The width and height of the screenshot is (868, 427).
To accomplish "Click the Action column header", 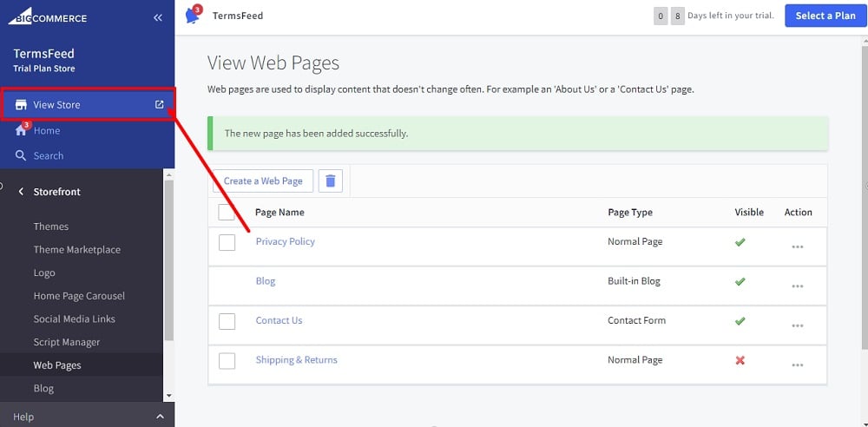I will [x=799, y=212].
